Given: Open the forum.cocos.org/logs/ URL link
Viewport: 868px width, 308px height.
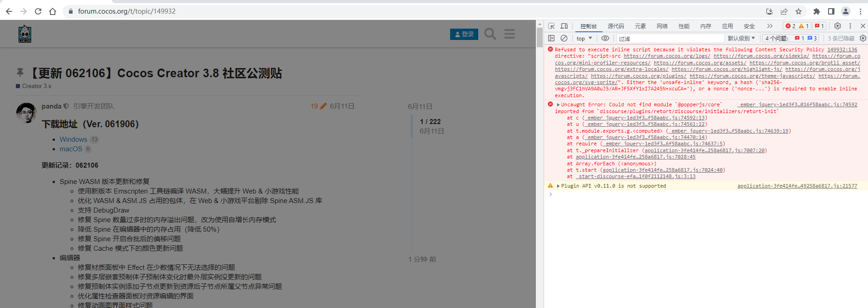Looking at the screenshot, I should click(x=667, y=56).
